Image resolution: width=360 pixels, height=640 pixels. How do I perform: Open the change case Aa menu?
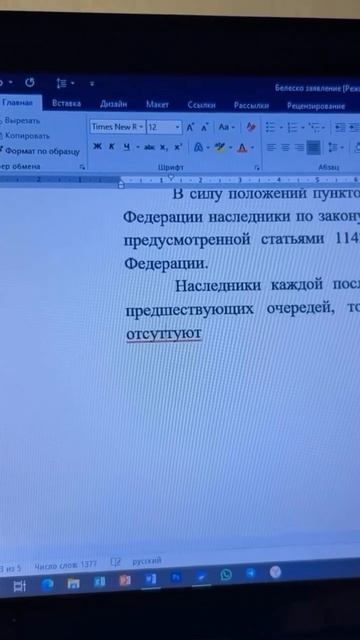coord(226,127)
